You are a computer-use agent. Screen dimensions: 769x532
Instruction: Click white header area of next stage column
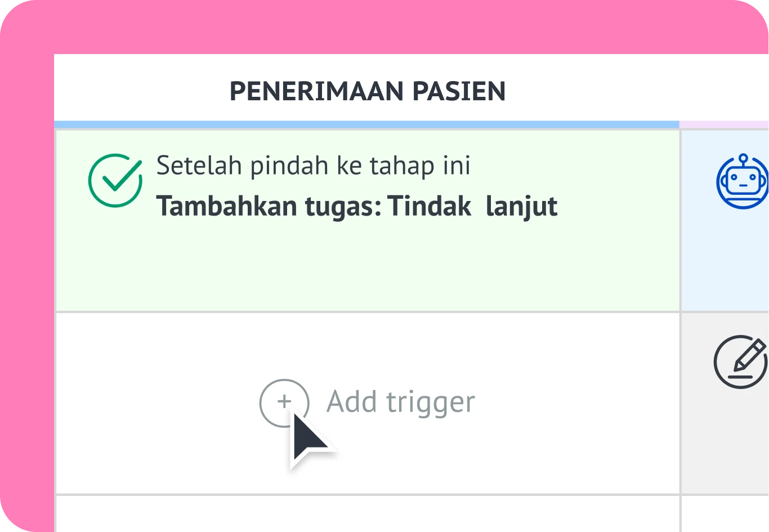coord(725,90)
